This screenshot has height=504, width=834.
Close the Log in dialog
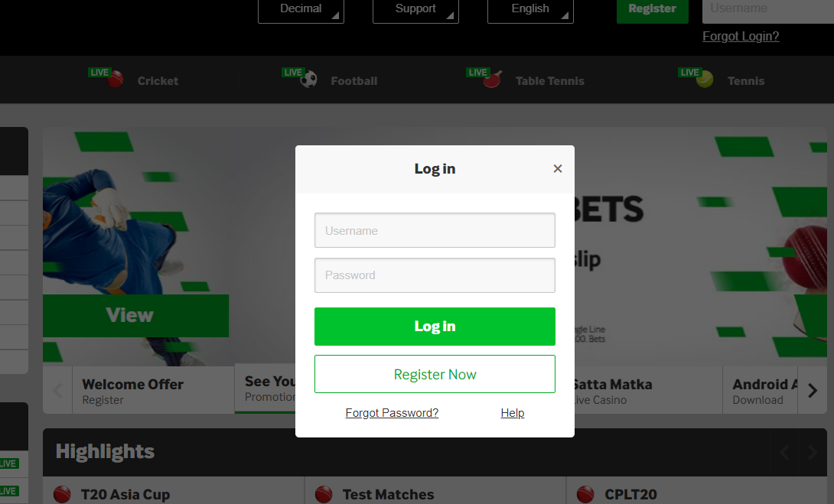point(558,168)
